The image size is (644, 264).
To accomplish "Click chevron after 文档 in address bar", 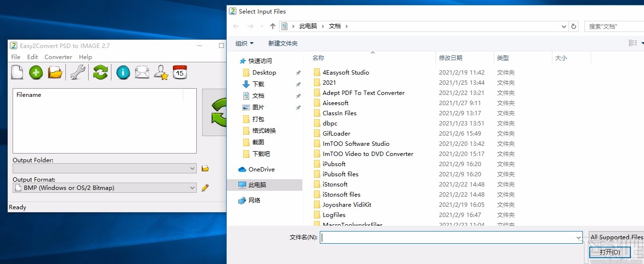I will point(346,26).
